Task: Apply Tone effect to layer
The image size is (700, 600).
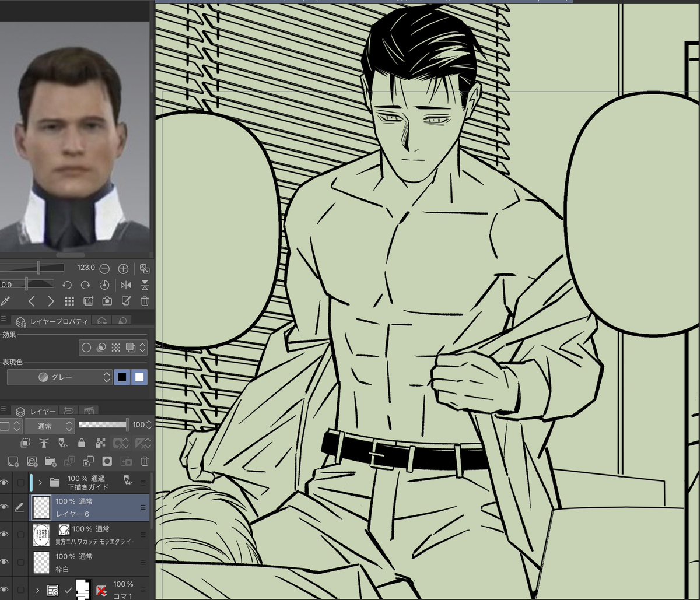Action: tap(116, 348)
